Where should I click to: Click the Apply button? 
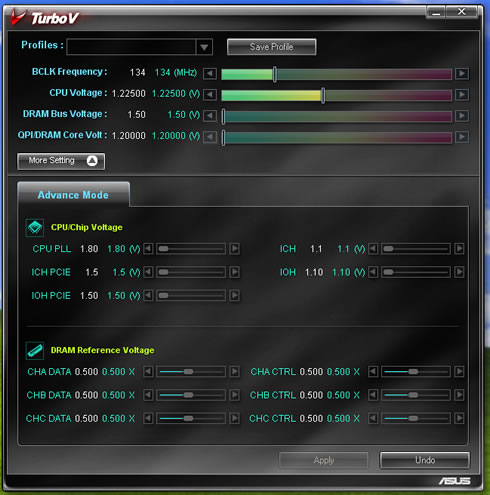(x=323, y=460)
